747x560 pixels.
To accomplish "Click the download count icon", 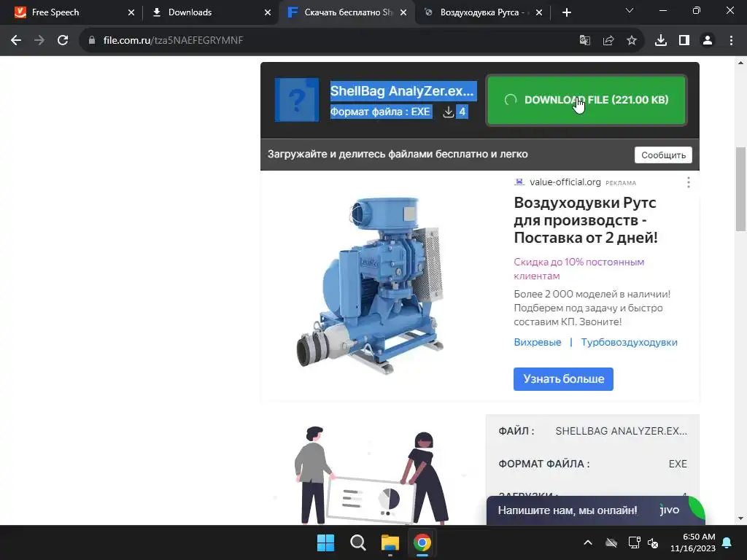I will pos(449,112).
